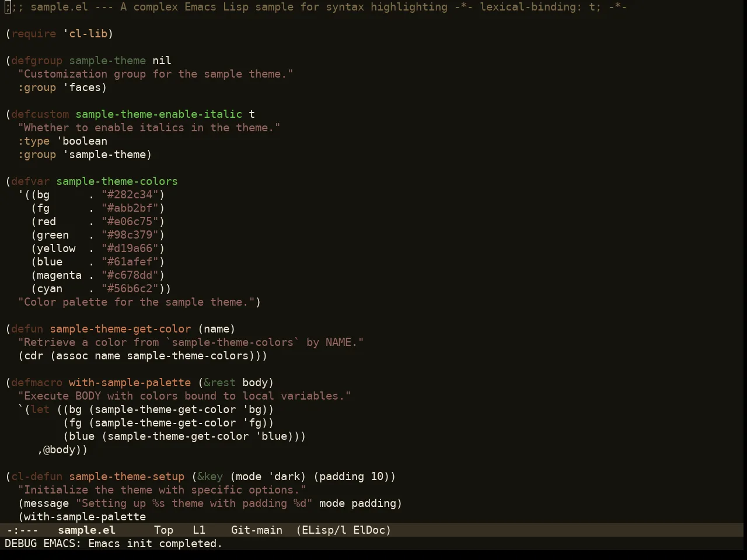
Task: Click the &rest keyword
Action: 220,383
